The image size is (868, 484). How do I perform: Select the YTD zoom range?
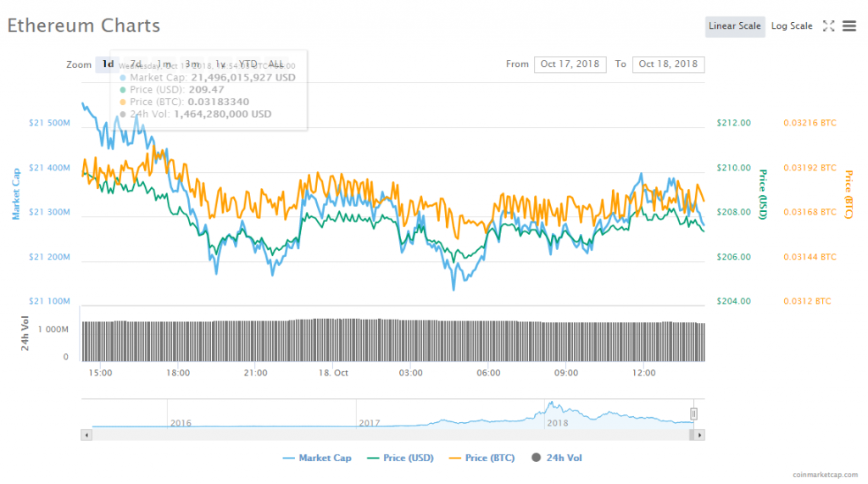pos(248,64)
